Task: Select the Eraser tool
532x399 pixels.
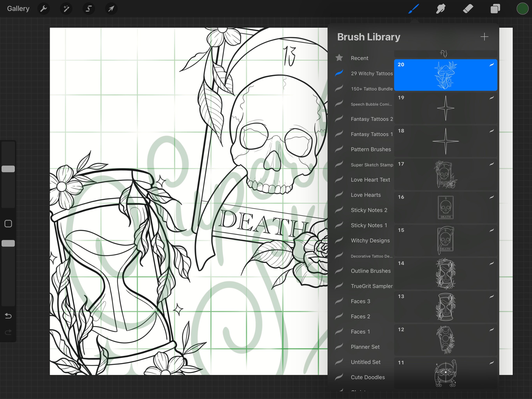Action: click(468, 9)
